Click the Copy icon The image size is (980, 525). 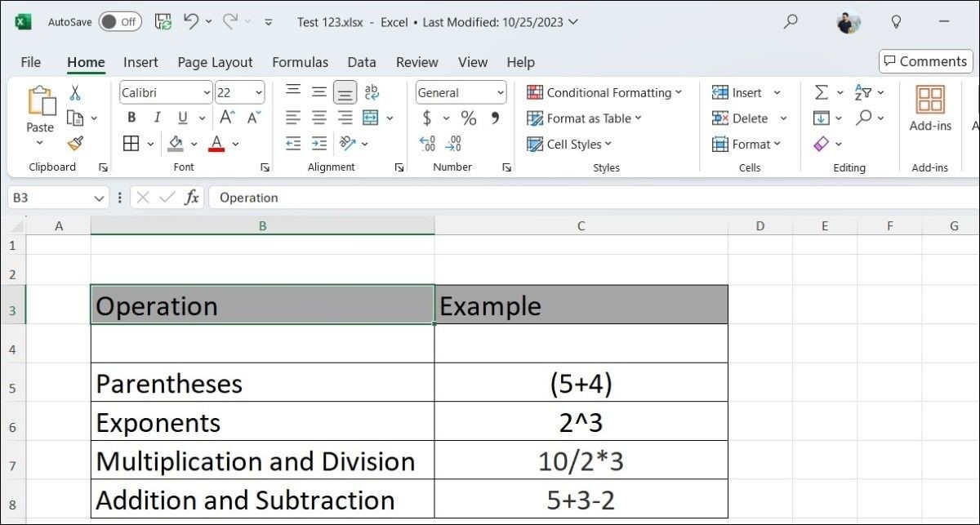(x=75, y=118)
